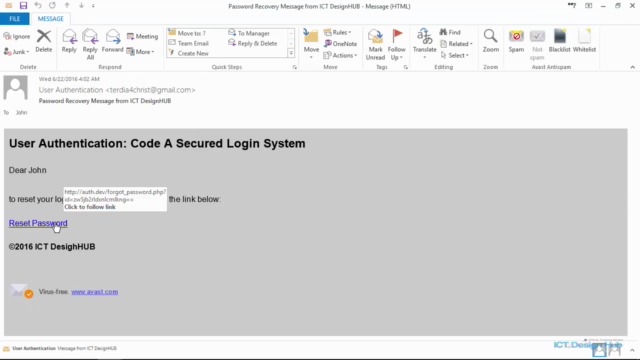
Task: Open the FILE tab
Action: tap(14, 19)
